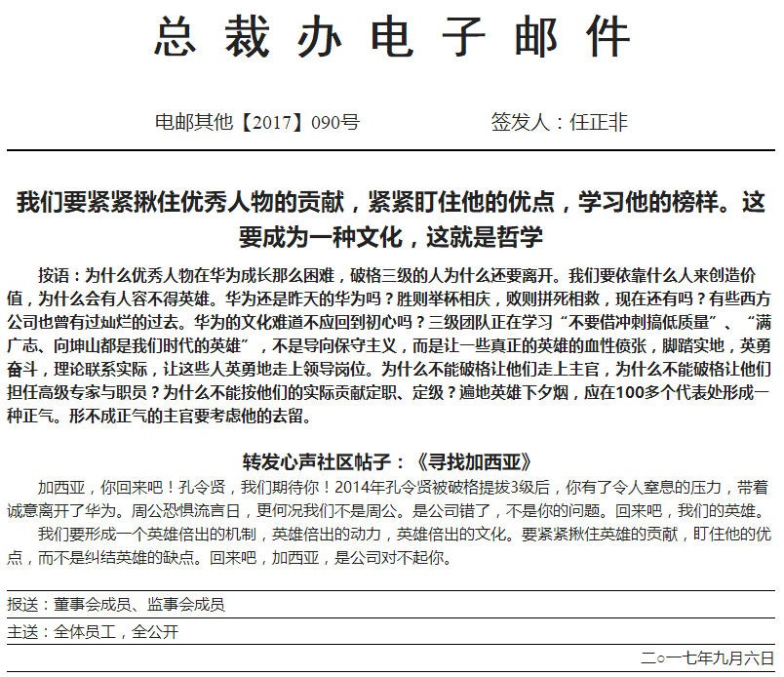
Task: Click the line starting 诚意离开了华为。周公恐惧流言日
Action: [386, 510]
